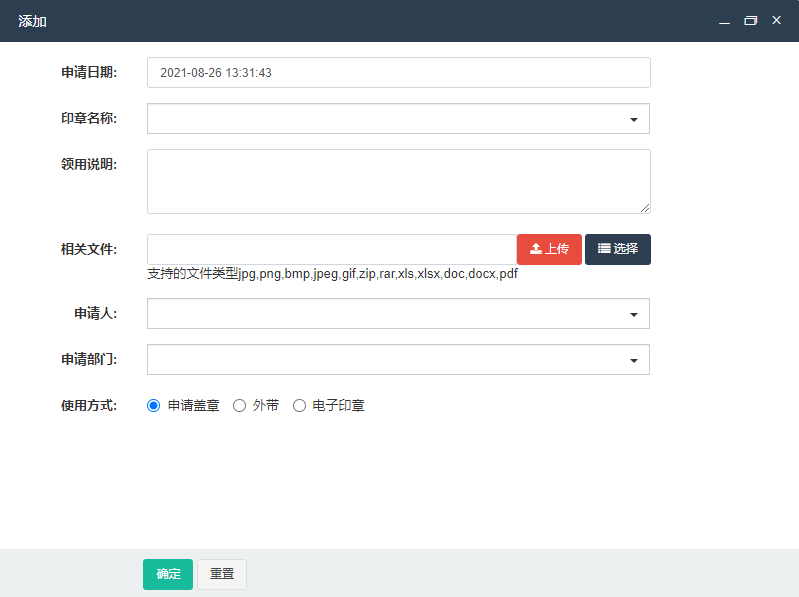The height and width of the screenshot is (597, 799).
Task: Select the 外带 radio option
Action: [239, 405]
